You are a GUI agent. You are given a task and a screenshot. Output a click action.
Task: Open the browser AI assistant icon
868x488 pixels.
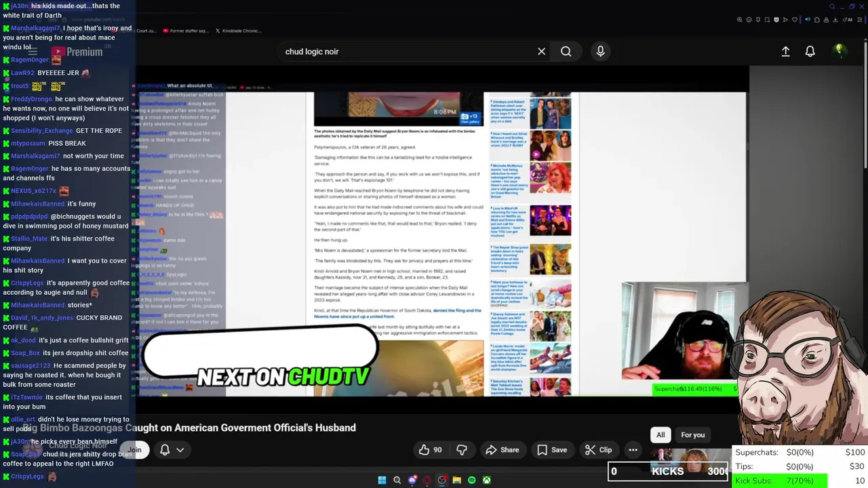click(x=848, y=20)
